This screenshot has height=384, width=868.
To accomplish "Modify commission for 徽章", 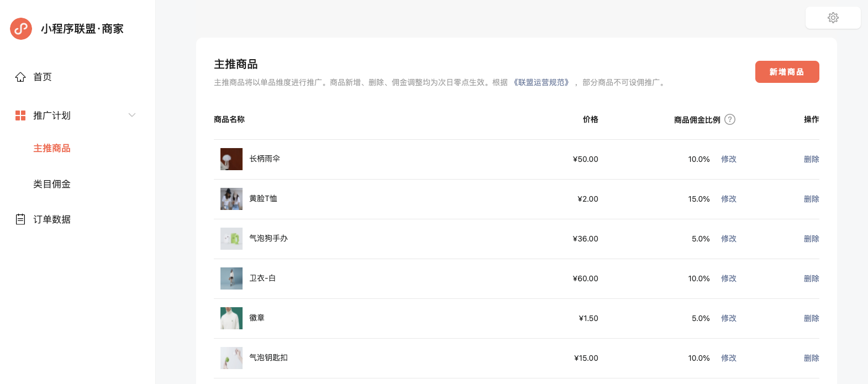I will click(728, 318).
